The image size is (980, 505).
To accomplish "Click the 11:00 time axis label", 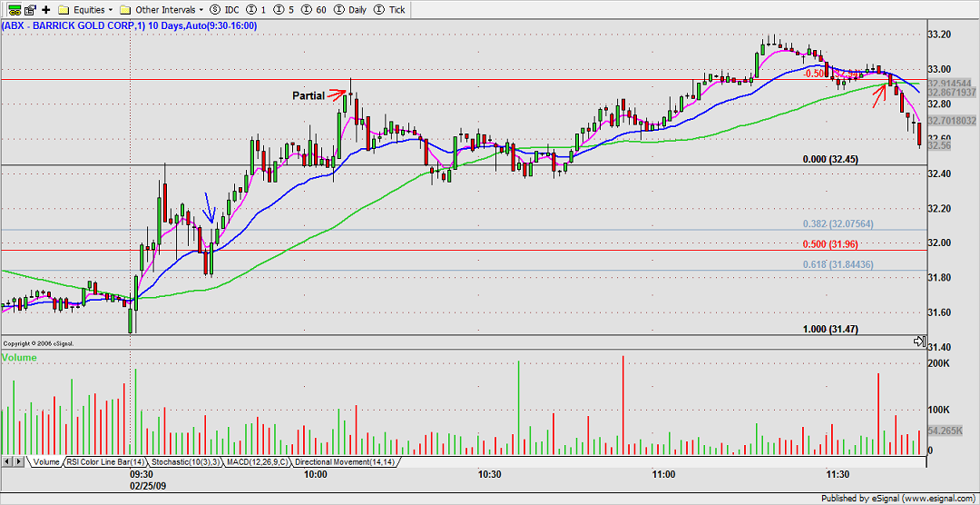I will (x=663, y=475).
